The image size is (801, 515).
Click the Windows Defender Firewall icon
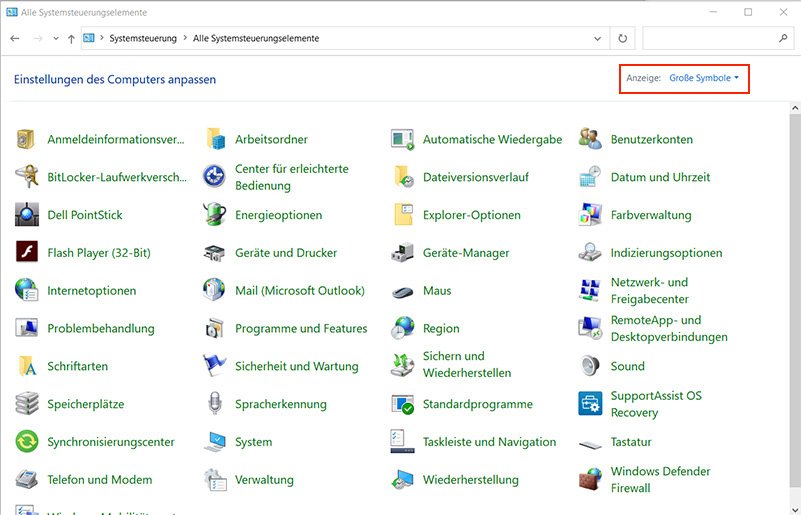591,480
